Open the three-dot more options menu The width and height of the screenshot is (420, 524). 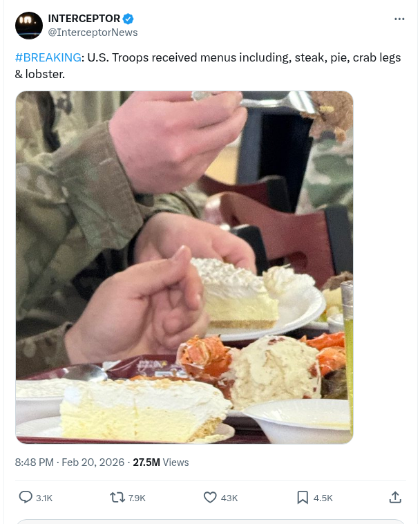[399, 19]
